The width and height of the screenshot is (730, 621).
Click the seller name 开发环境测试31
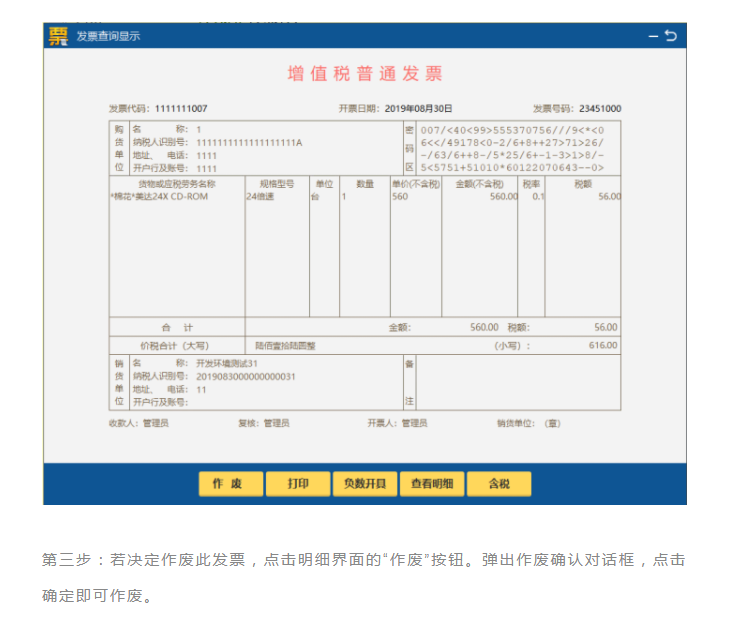tap(227, 363)
